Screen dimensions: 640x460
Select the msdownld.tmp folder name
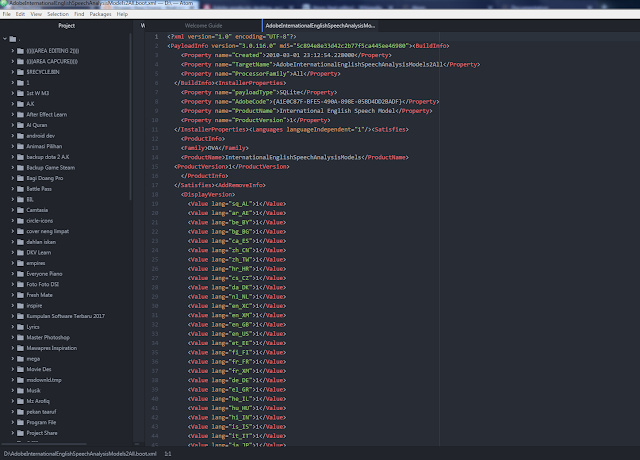click(44, 380)
